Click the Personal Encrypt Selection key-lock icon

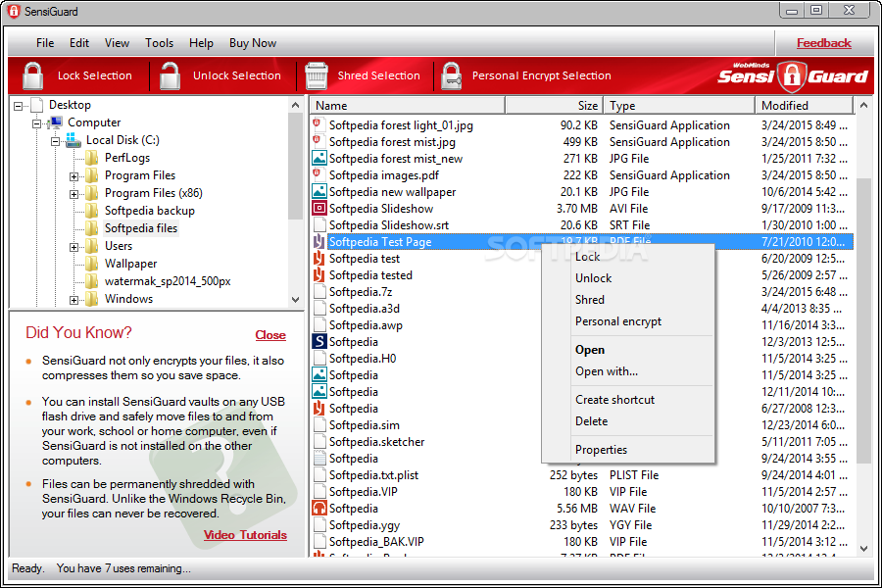click(451, 76)
